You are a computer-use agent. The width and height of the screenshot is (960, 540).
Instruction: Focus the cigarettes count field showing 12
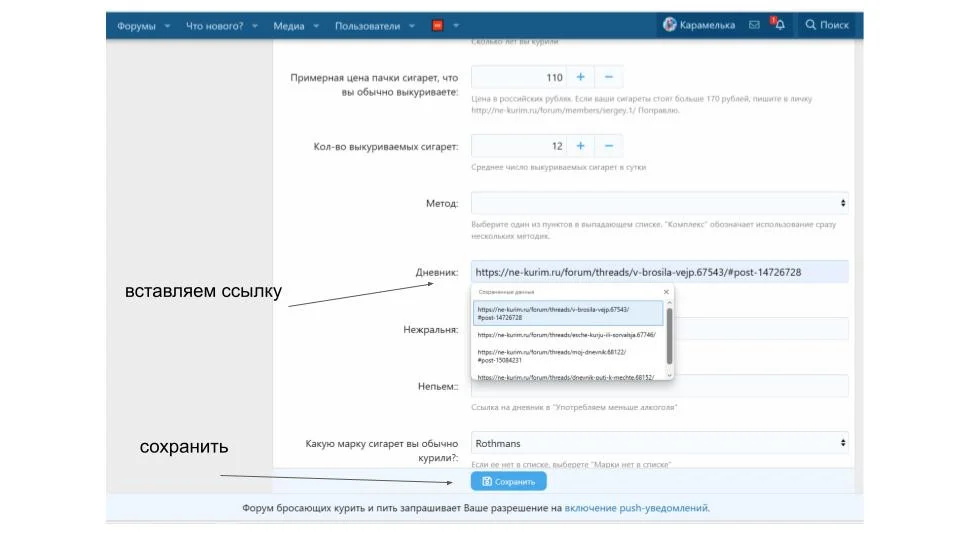[519, 146]
